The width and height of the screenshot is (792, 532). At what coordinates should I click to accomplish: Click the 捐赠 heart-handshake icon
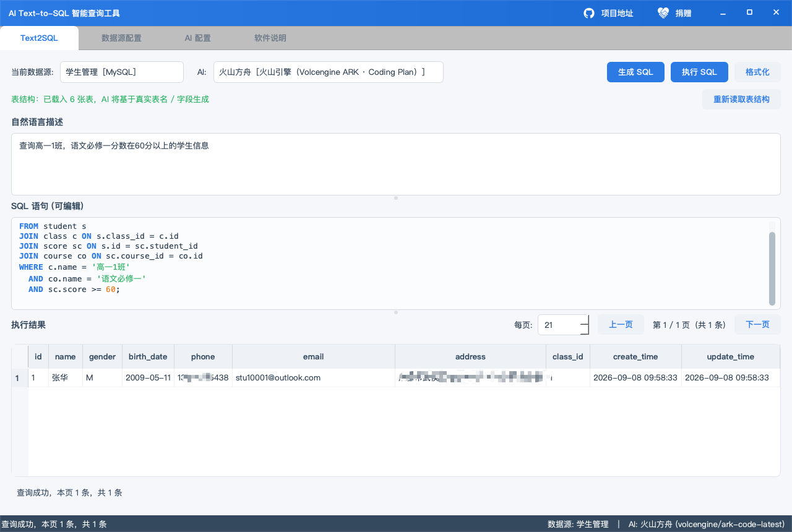(x=663, y=13)
